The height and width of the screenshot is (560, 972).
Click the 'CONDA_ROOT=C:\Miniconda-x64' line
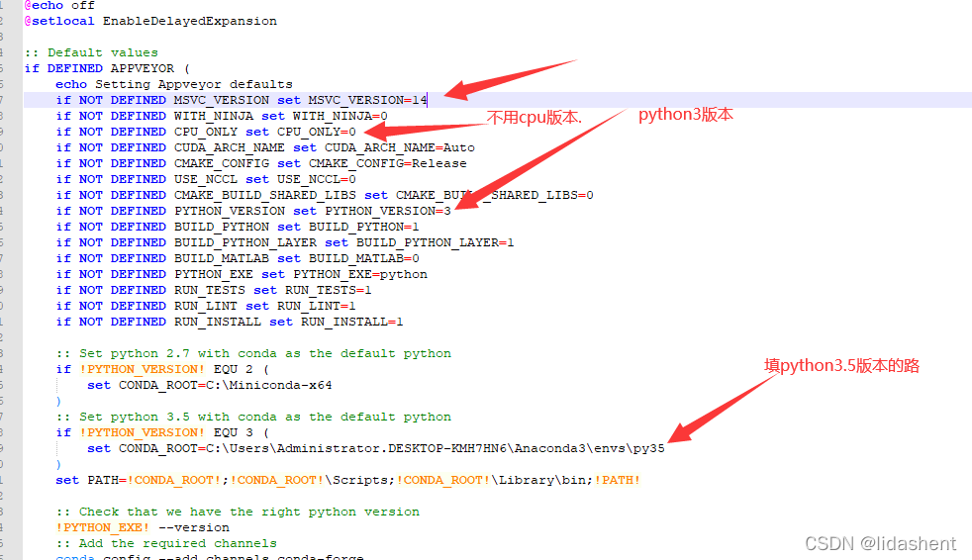[210, 385]
